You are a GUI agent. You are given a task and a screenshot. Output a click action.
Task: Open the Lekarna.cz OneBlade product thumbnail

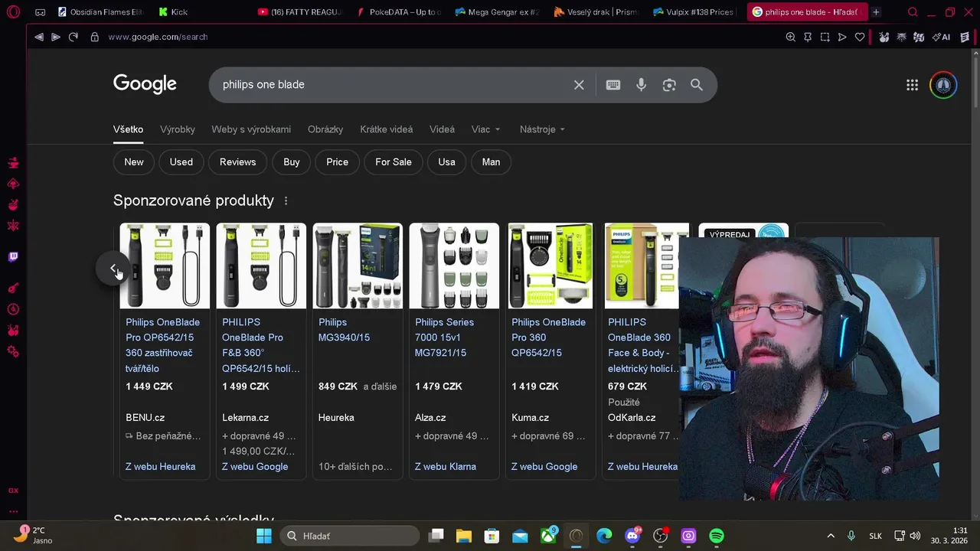[261, 266]
